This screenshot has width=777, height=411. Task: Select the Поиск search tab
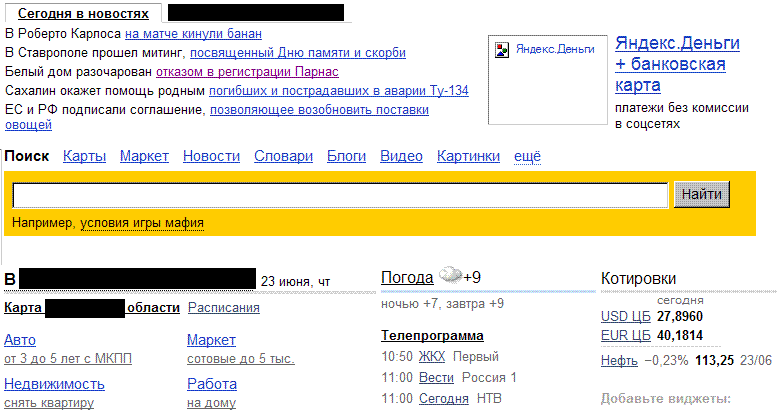(27, 156)
